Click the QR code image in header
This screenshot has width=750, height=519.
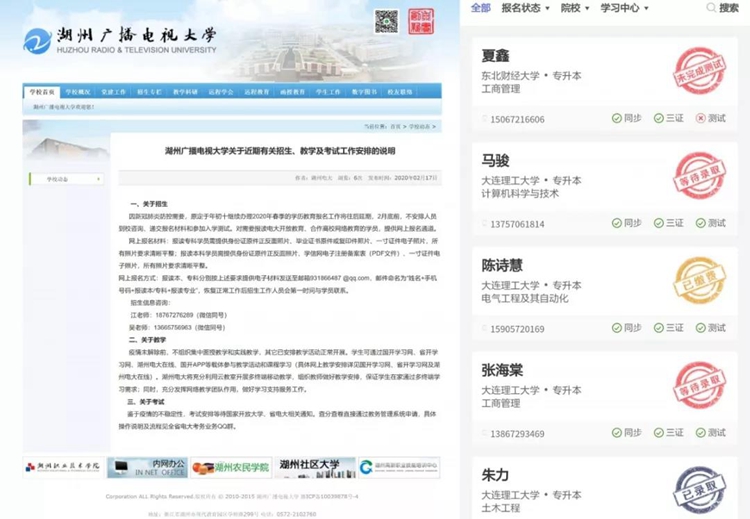pyautogui.click(x=386, y=21)
